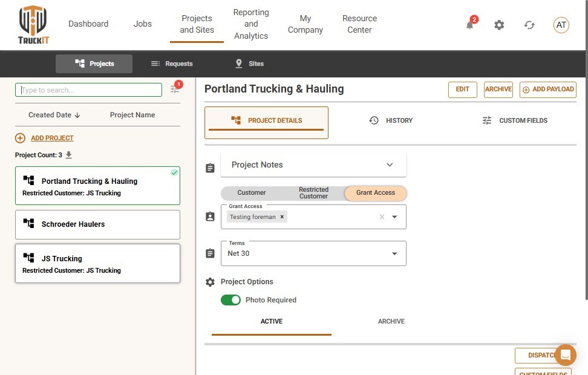Switch to the Requests tab

point(172,64)
